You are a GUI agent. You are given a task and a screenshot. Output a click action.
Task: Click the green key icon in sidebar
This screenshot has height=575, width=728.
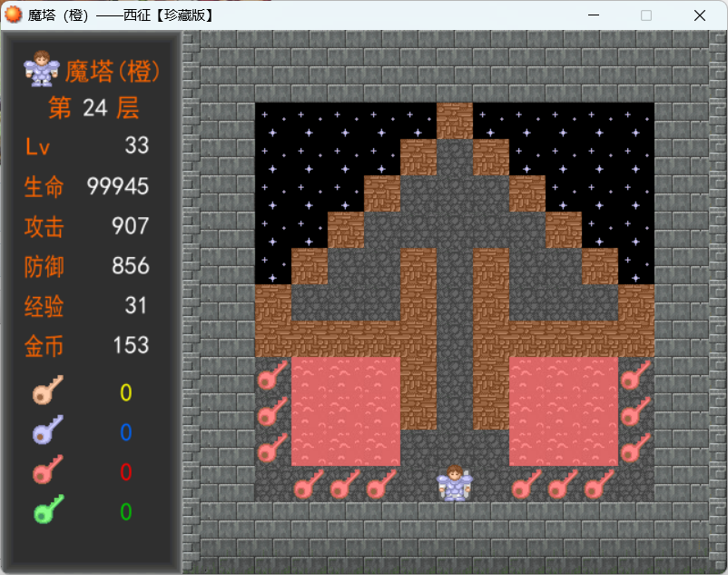[x=48, y=509]
